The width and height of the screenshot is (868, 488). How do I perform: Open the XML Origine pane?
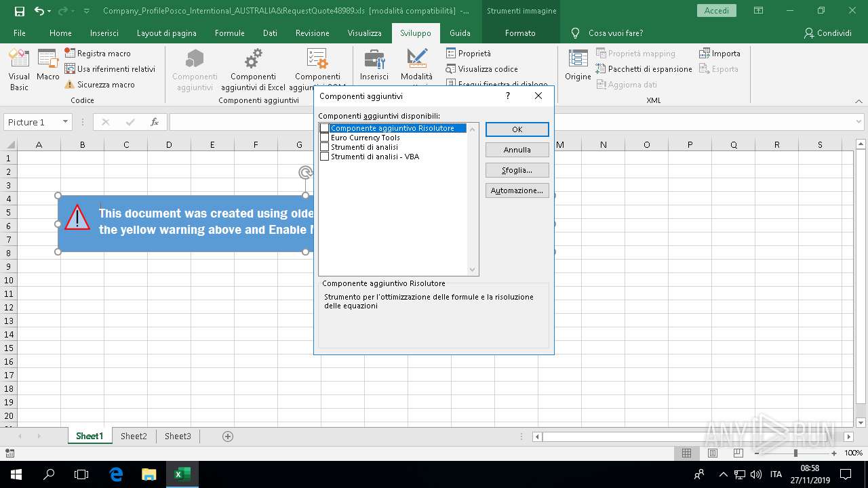pyautogui.click(x=578, y=66)
